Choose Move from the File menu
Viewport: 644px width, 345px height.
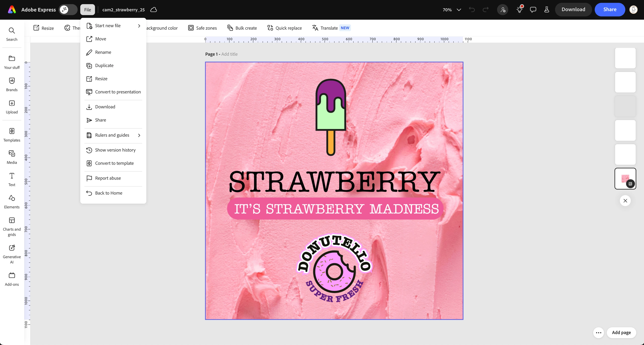coord(113,39)
